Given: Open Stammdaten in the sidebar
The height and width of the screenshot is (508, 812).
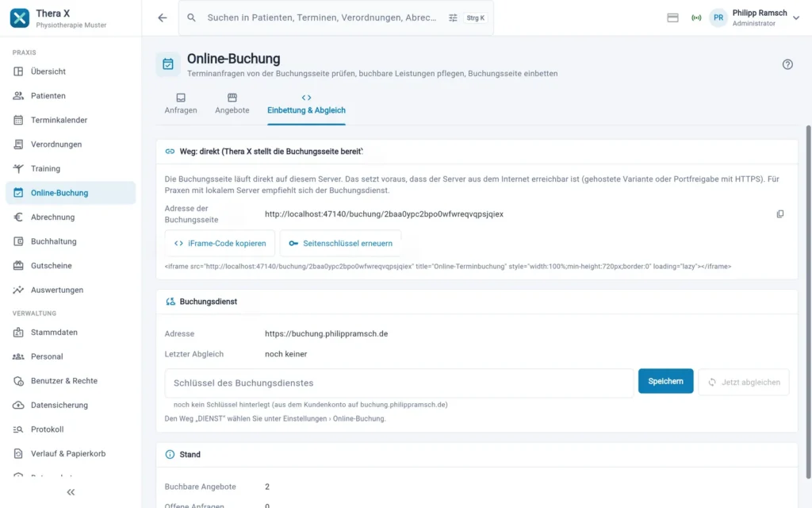Looking at the screenshot, I should click(x=71, y=333).
